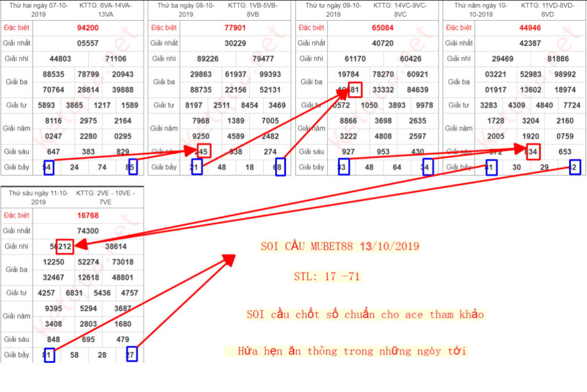This screenshot has width=587, height=392.
Task: Click the "SOI CẦU MUBET88 13/10/2019" heading
Action: click(339, 246)
